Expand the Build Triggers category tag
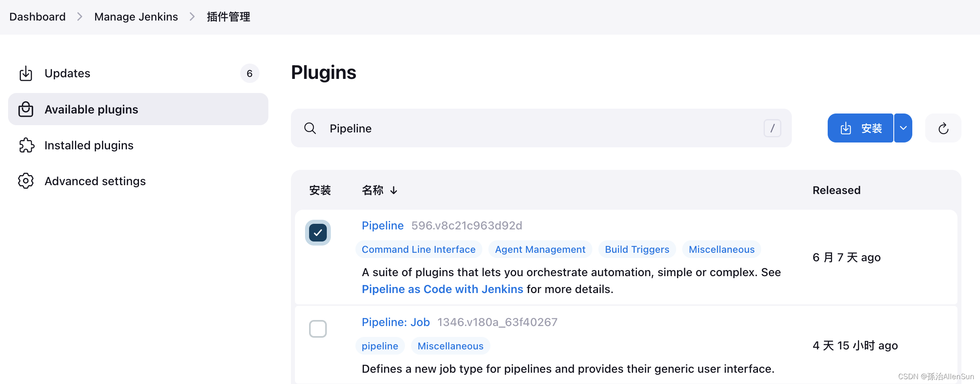This screenshot has width=980, height=384. (636, 249)
